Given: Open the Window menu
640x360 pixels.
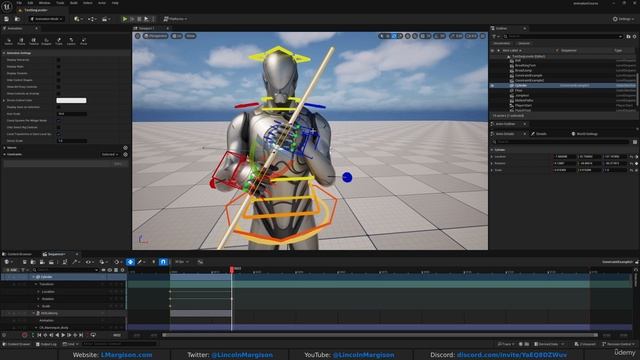Looking at the screenshot, I should coord(44,3).
